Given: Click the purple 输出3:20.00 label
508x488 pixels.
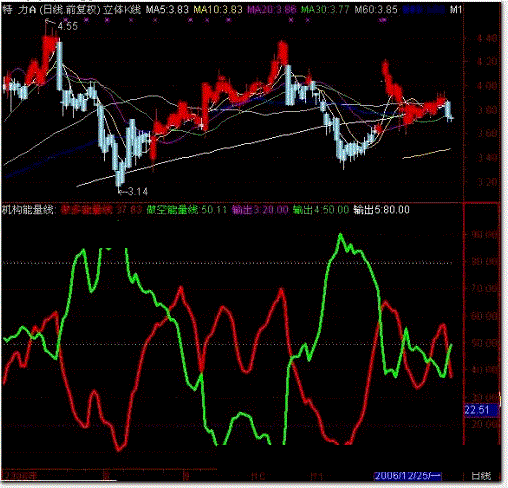Looking at the screenshot, I should (260, 210).
